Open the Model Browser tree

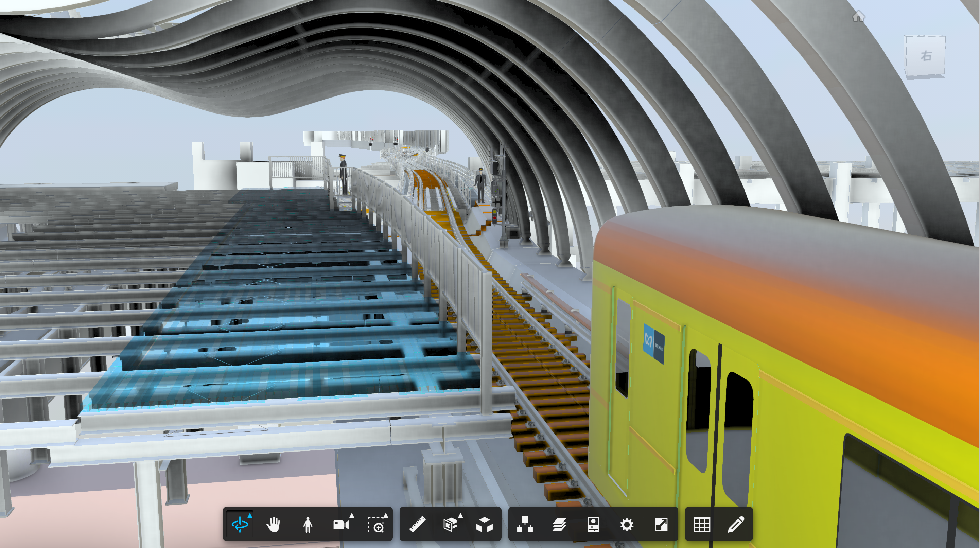point(525,525)
